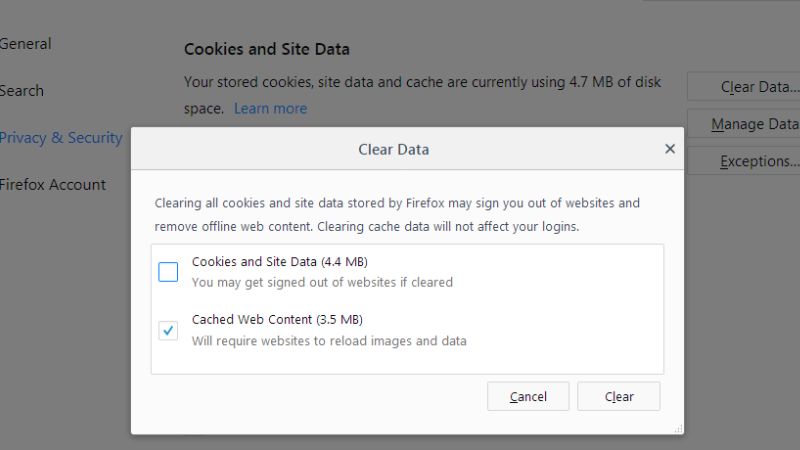Open the cookie Exceptions… button
Screen dimensions: 800x450
(744, 161)
